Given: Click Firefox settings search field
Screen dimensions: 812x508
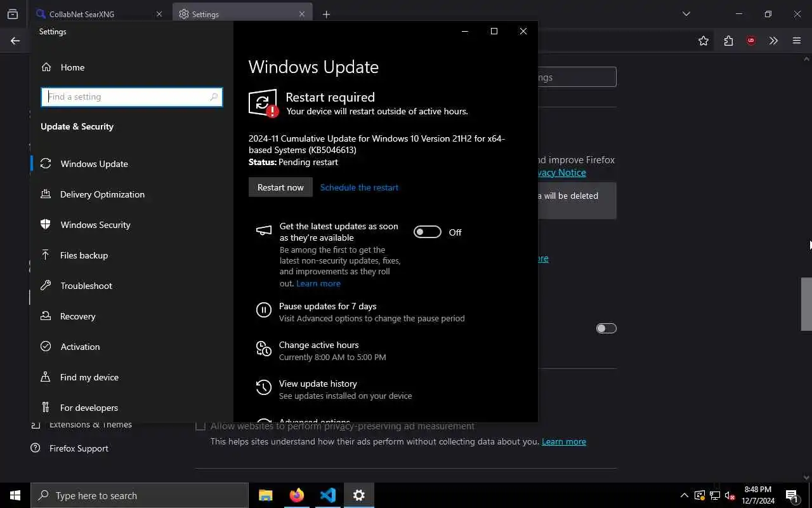Looking at the screenshot, I should click(x=577, y=77).
